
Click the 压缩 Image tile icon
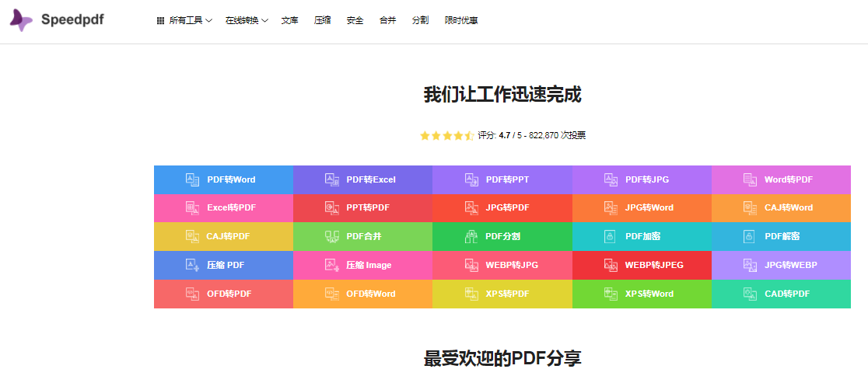point(331,265)
